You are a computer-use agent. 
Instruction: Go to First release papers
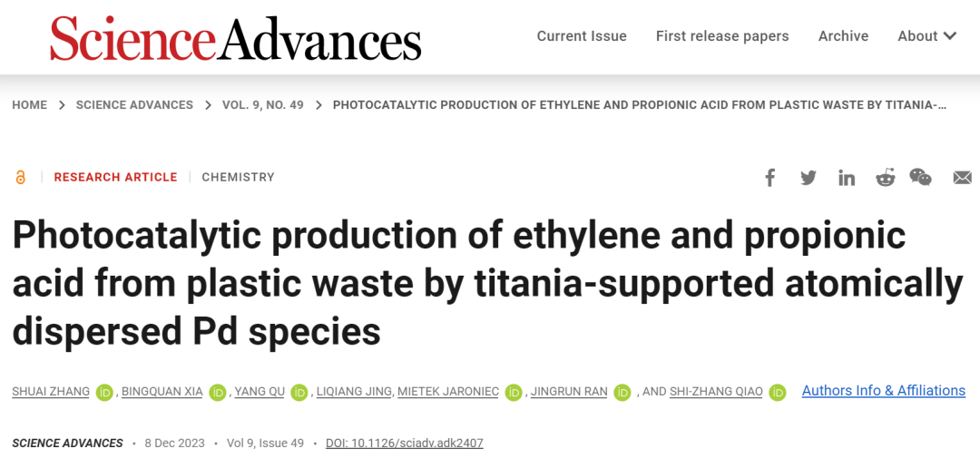coord(722,36)
